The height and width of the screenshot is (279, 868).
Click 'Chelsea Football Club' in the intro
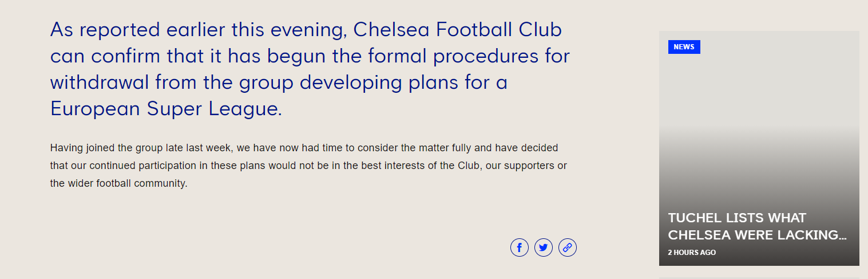tap(458, 30)
